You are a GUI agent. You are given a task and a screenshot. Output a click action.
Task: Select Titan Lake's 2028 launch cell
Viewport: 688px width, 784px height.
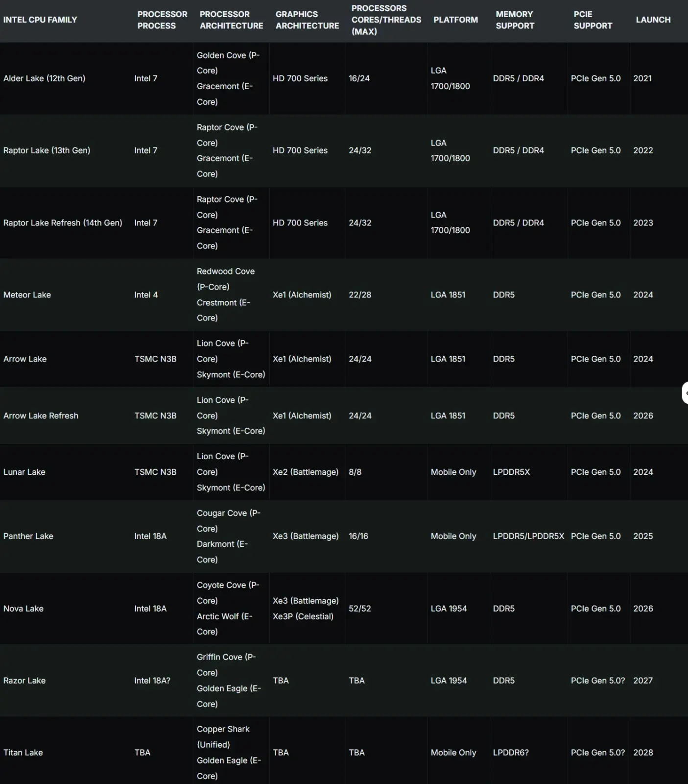[643, 752]
